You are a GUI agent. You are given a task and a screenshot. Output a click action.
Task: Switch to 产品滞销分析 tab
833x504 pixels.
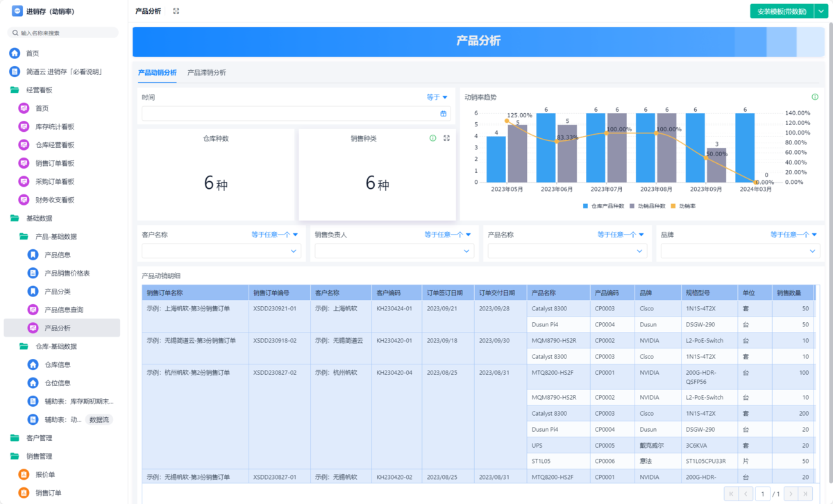click(206, 72)
